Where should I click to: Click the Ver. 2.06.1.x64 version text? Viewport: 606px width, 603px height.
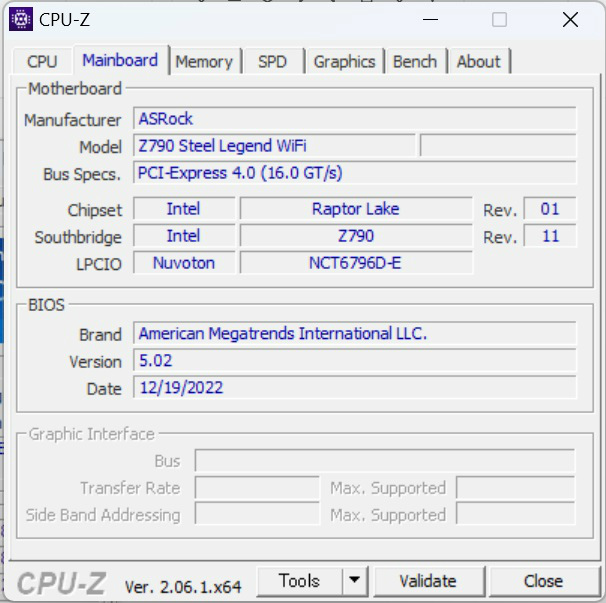(183, 587)
